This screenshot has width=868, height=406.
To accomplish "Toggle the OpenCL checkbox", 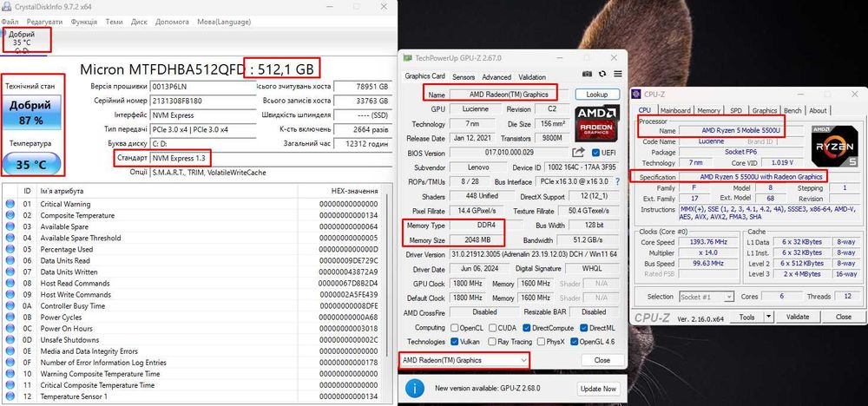I will pyautogui.click(x=455, y=327).
